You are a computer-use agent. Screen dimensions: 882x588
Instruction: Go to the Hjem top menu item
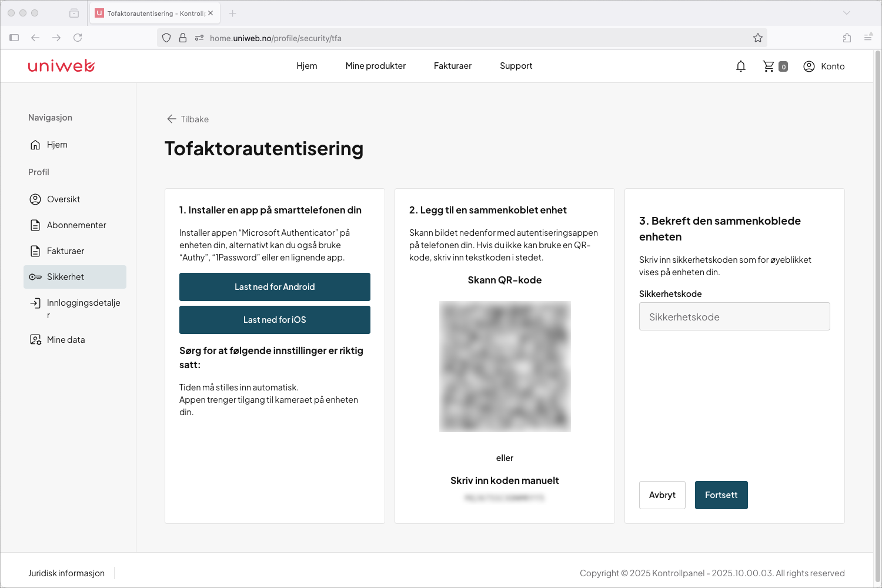coord(307,66)
